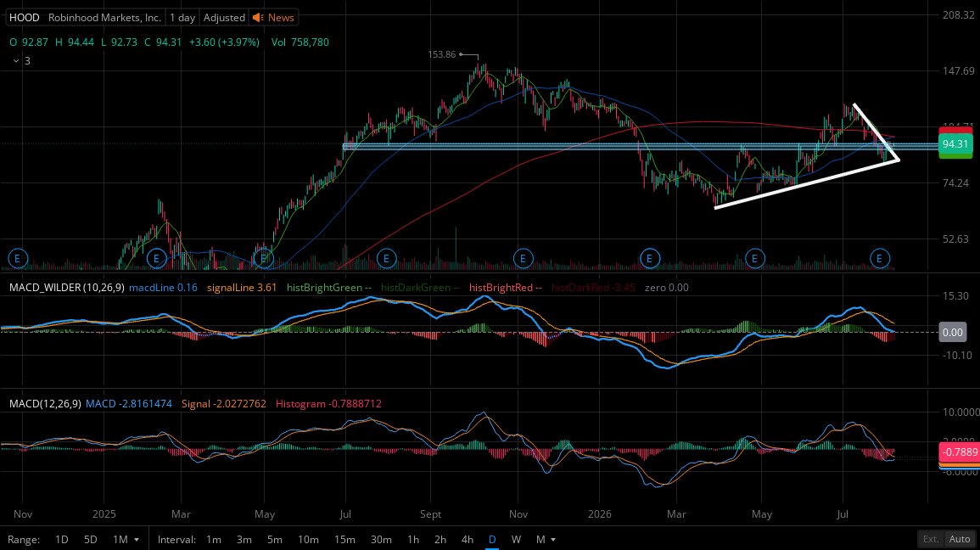The height and width of the screenshot is (550, 980).
Task: Click the 74.24 price axis label
Action: tap(955, 183)
